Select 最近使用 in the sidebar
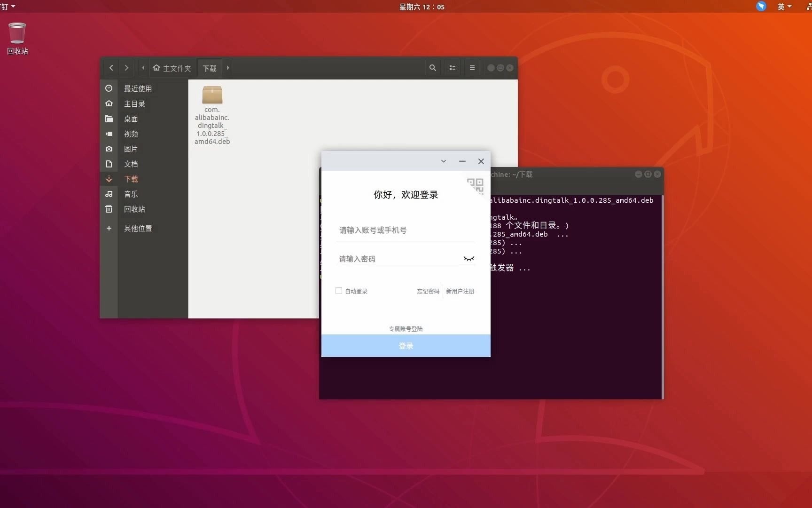 pos(144,88)
